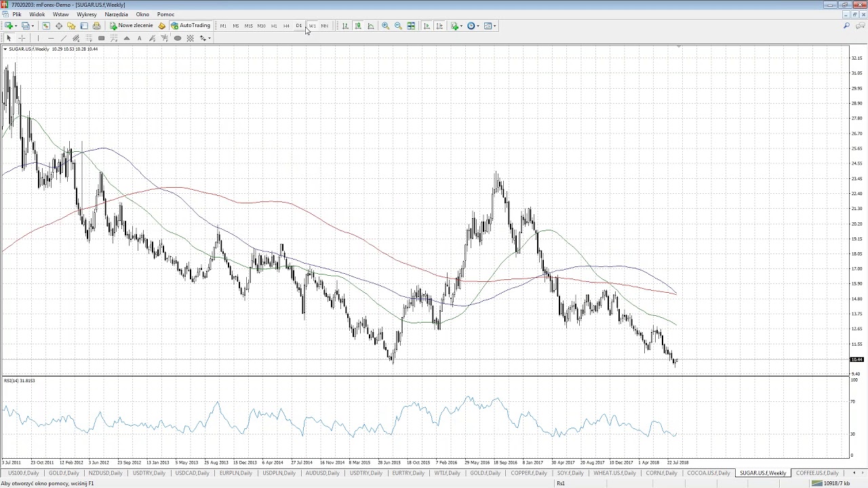Open the Strategy Tester icon

[96, 26]
